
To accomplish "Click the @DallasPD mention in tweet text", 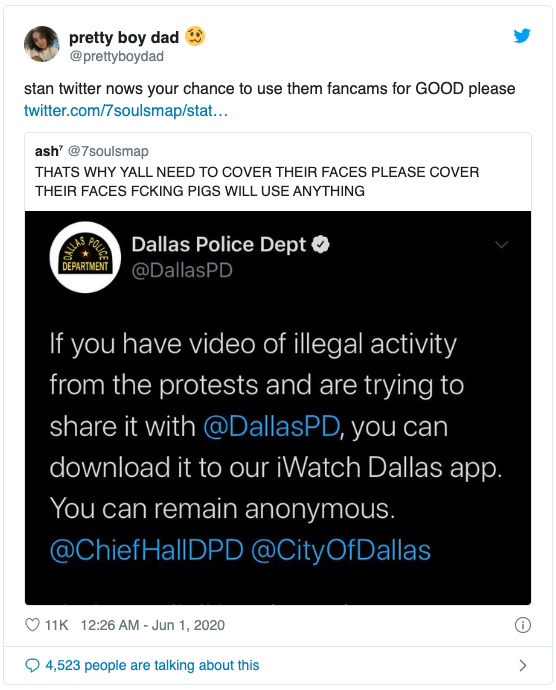I will click(272, 426).
